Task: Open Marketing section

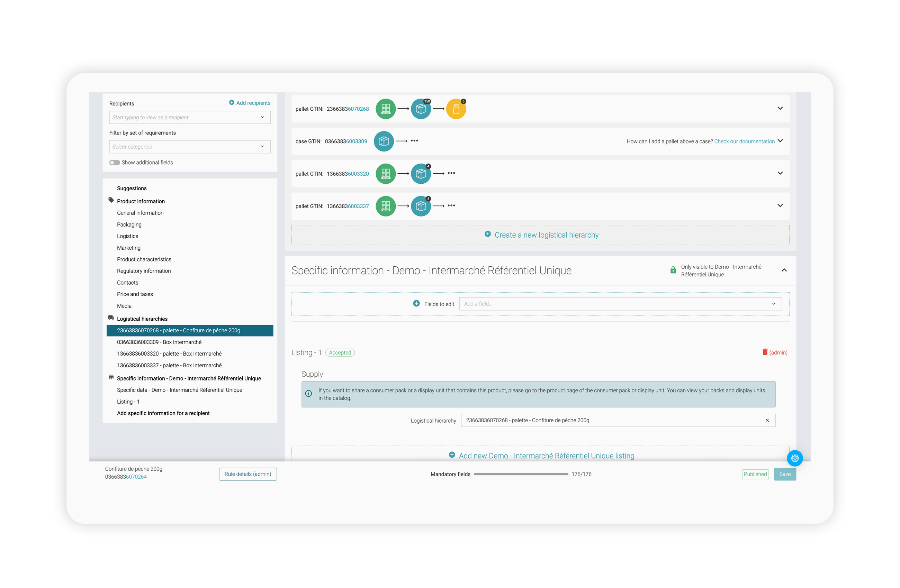Action: (128, 248)
